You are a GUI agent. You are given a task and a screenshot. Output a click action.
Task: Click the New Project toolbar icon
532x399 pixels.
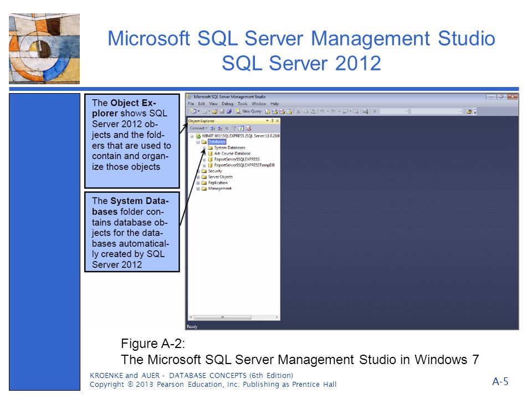[x=193, y=111]
